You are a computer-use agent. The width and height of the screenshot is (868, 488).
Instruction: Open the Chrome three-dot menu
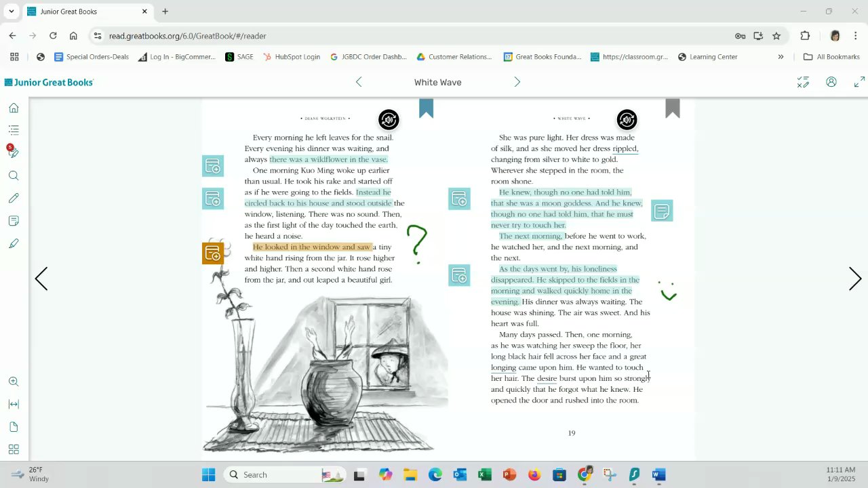pyautogui.click(x=856, y=36)
